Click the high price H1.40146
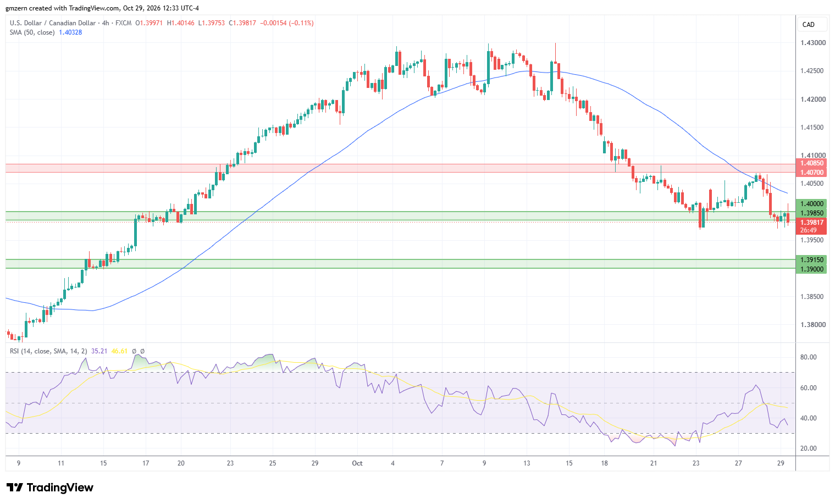The image size is (835, 504). pos(181,23)
